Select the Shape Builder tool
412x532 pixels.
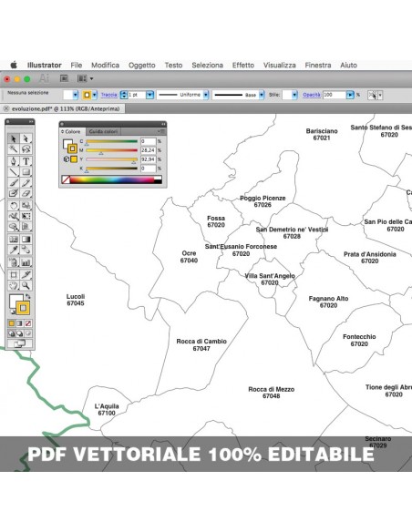pos(14,226)
